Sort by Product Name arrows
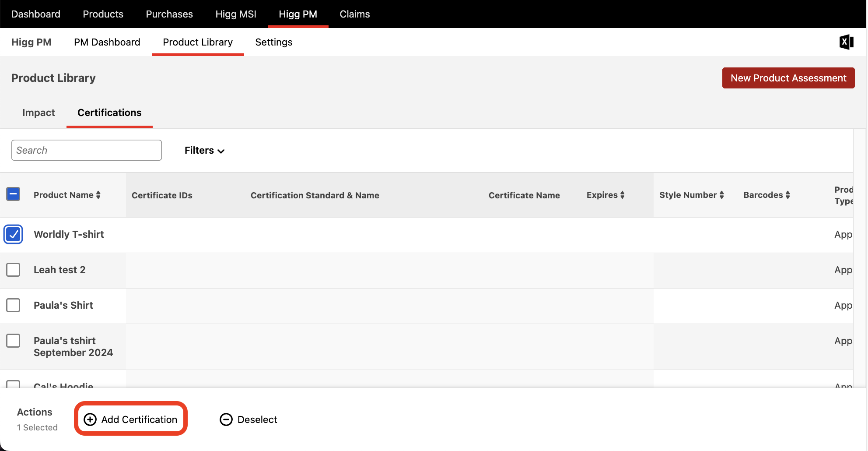The height and width of the screenshot is (451, 868). pos(98,195)
